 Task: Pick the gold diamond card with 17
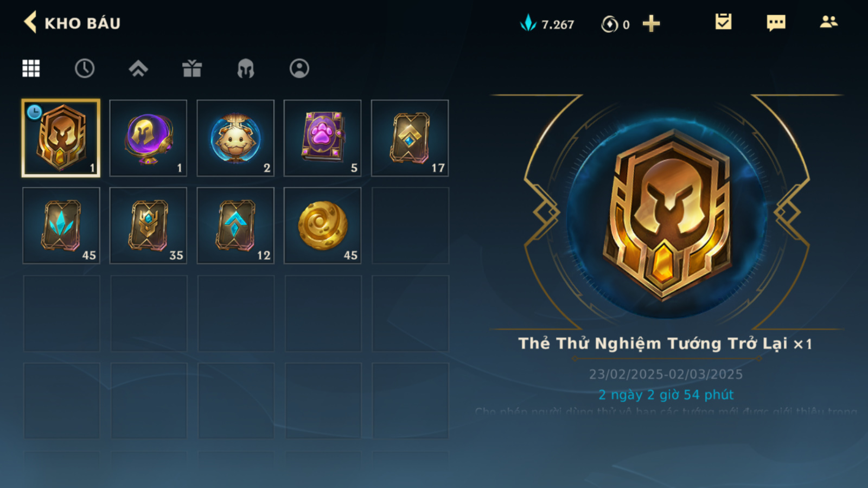410,138
